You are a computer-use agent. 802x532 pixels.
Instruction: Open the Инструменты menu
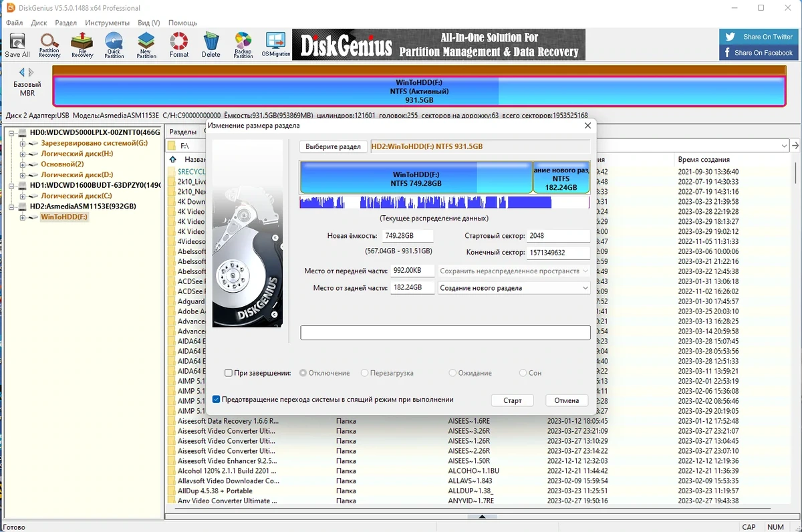[x=107, y=23]
